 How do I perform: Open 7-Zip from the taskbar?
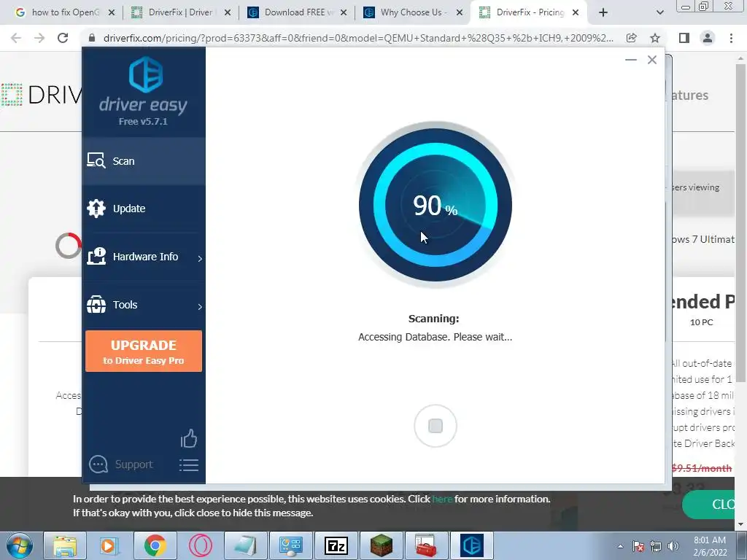pos(336,545)
